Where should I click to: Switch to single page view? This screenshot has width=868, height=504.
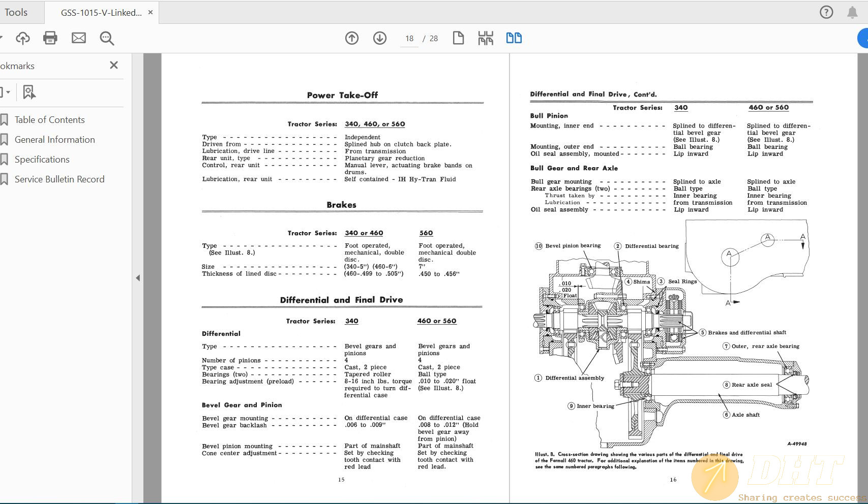(458, 38)
